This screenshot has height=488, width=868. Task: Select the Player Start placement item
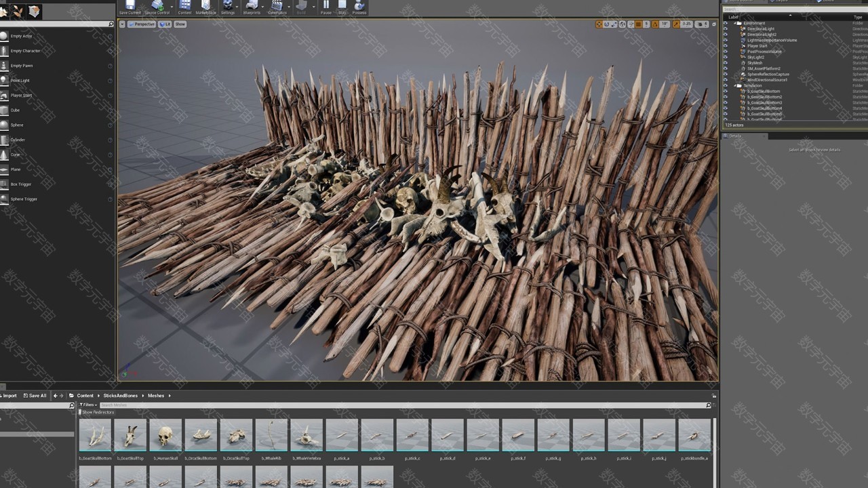click(x=57, y=96)
